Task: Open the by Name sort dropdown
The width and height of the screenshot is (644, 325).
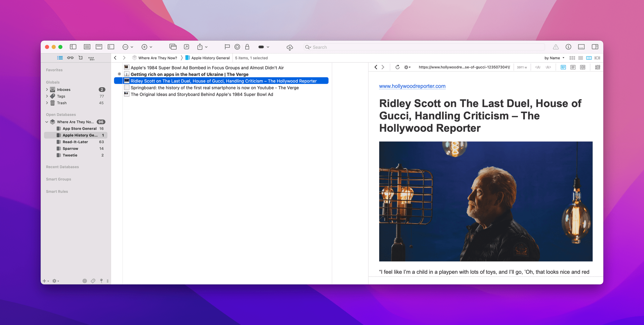Action: (554, 58)
